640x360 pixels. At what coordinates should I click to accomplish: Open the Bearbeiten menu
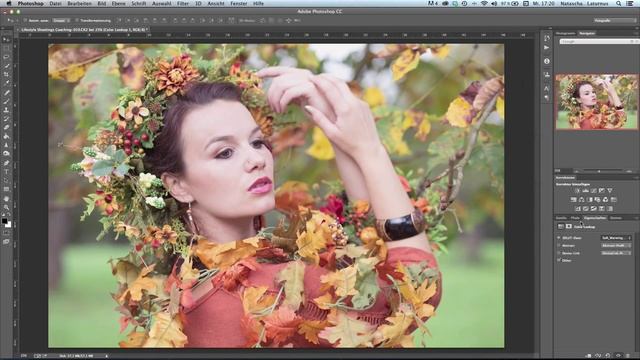click(x=79, y=3)
